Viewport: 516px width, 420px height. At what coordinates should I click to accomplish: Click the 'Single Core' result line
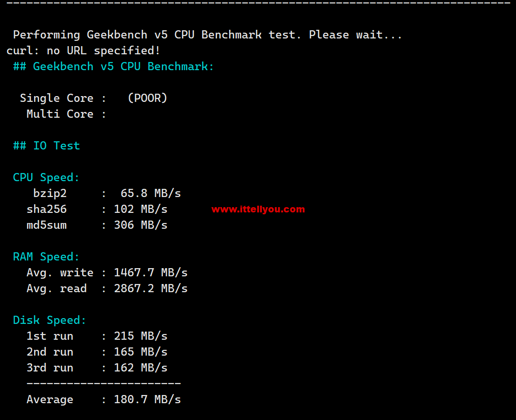(x=94, y=99)
